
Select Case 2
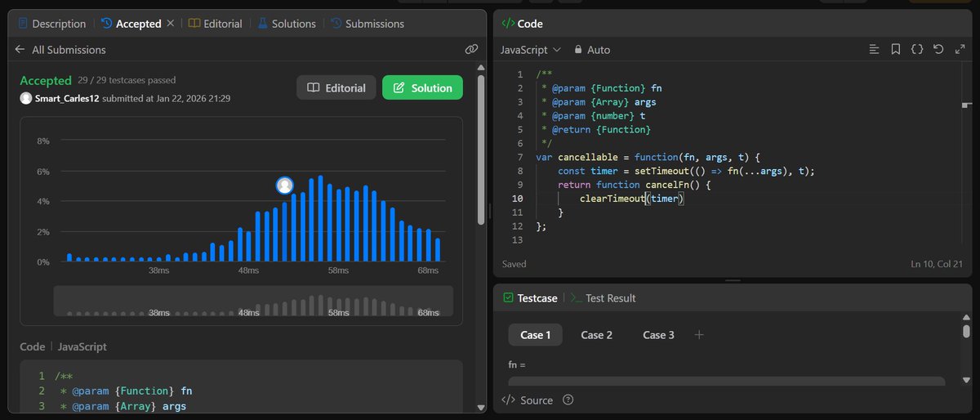point(596,335)
